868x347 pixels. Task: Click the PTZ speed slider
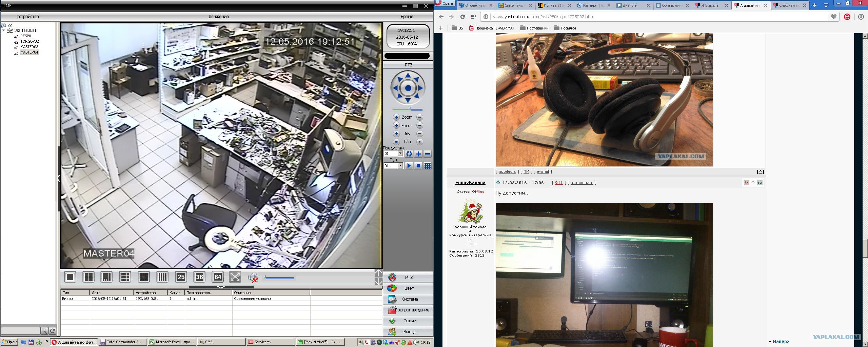pos(408,109)
